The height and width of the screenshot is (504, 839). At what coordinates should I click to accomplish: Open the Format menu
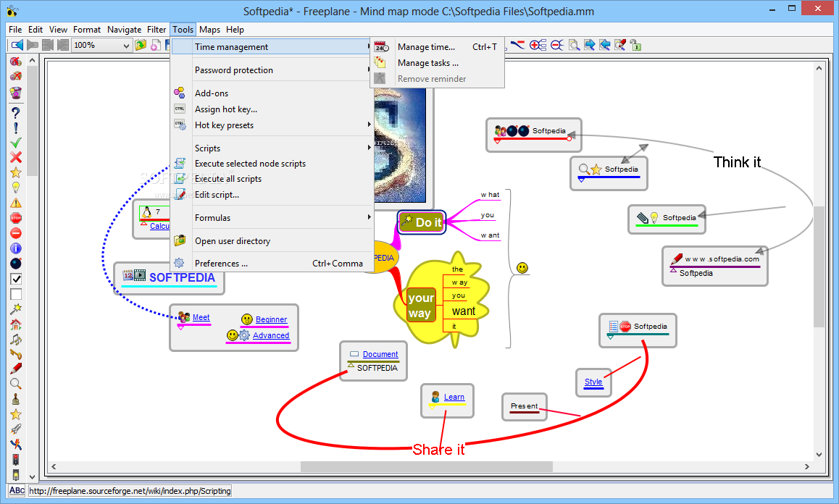87,30
